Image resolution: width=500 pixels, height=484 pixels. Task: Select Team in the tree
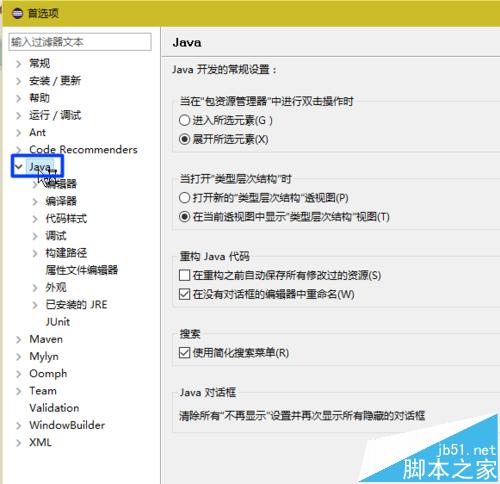43,391
